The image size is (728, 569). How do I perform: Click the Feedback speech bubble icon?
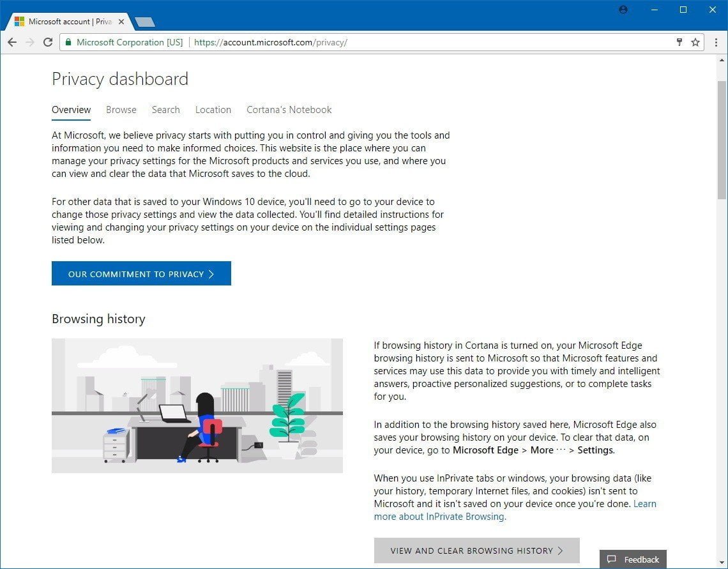point(612,559)
